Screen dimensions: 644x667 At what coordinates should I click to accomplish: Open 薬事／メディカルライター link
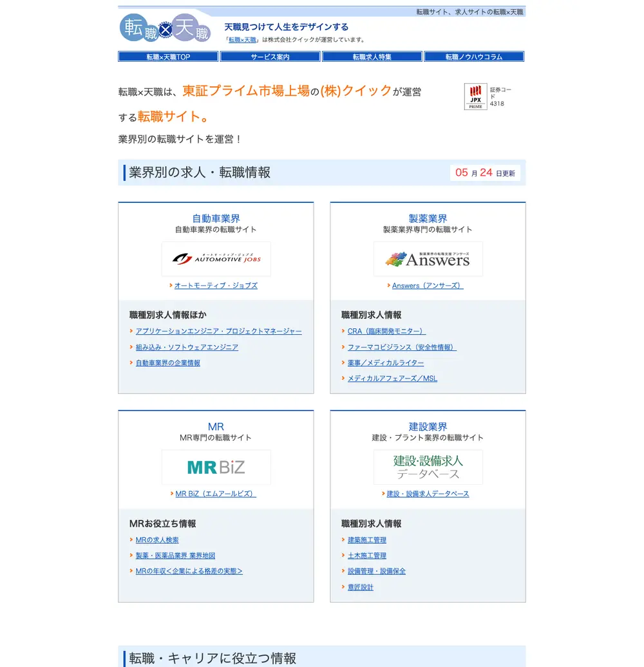pos(385,363)
